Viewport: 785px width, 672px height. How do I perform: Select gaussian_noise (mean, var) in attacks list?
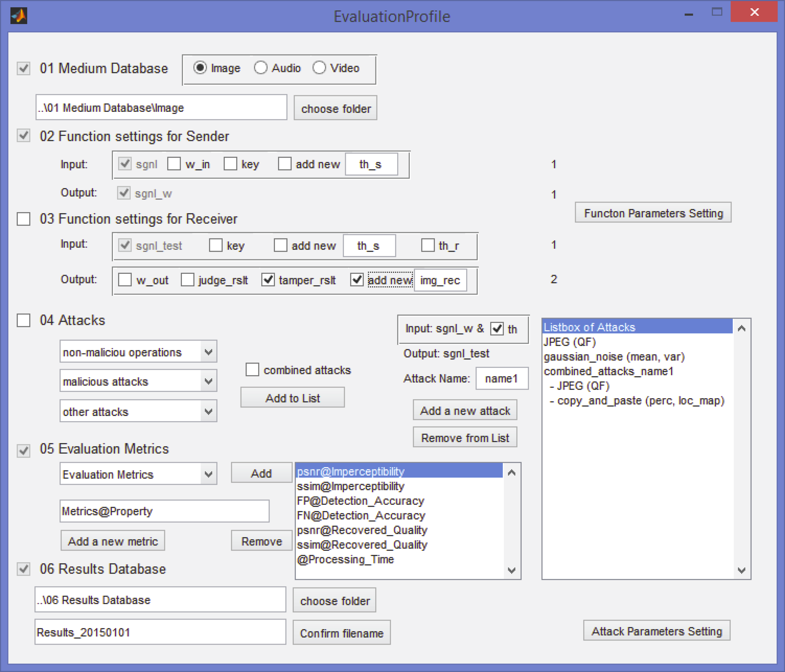click(614, 357)
